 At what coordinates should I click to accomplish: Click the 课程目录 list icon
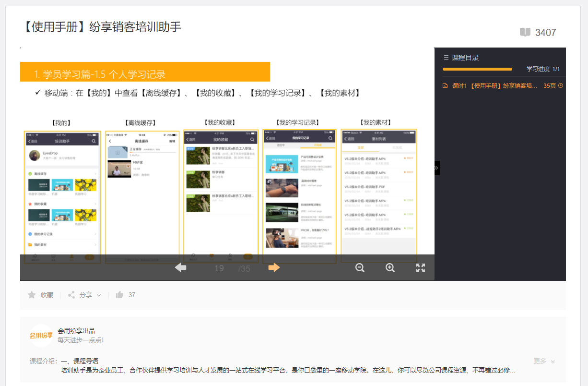tap(445, 57)
